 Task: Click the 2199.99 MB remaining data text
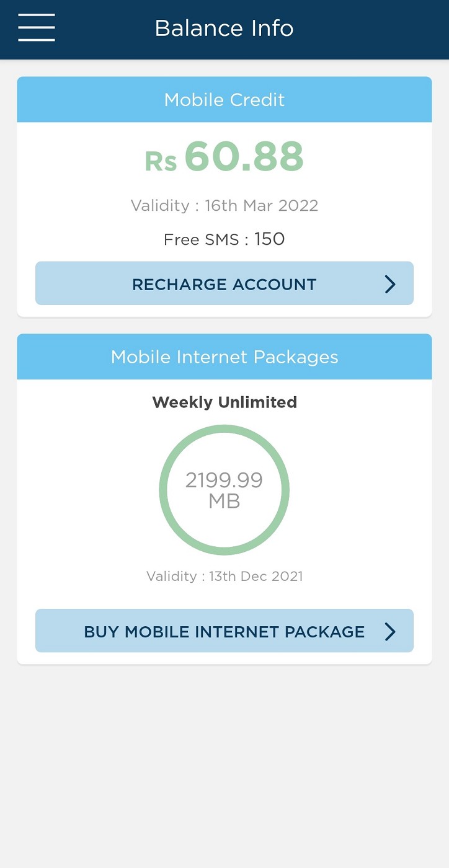tap(225, 489)
